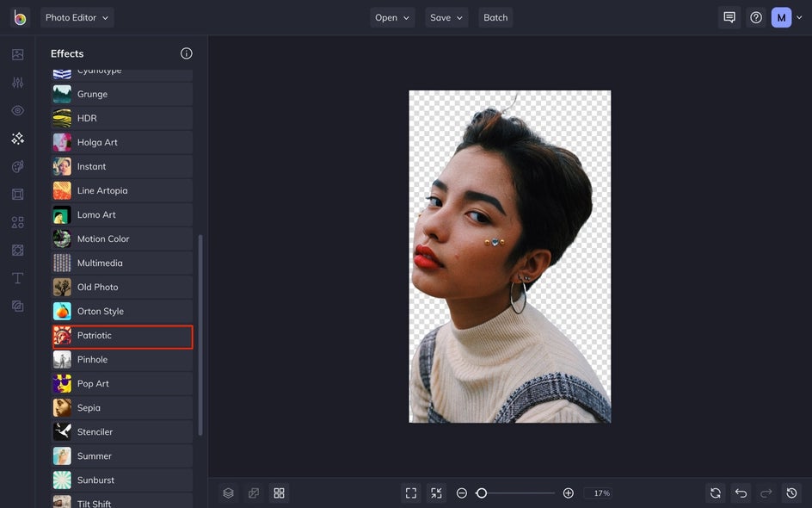Click the zoom in plus icon

(x=568, y=493)
